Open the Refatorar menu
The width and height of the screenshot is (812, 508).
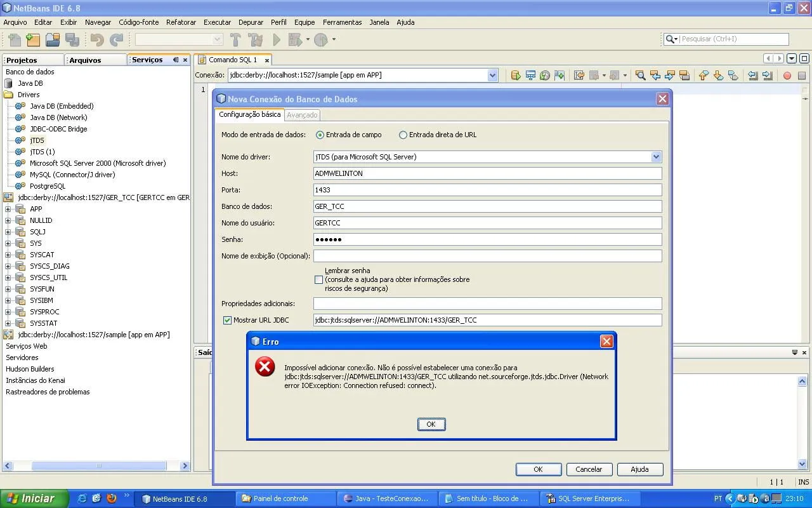(181, 22)
